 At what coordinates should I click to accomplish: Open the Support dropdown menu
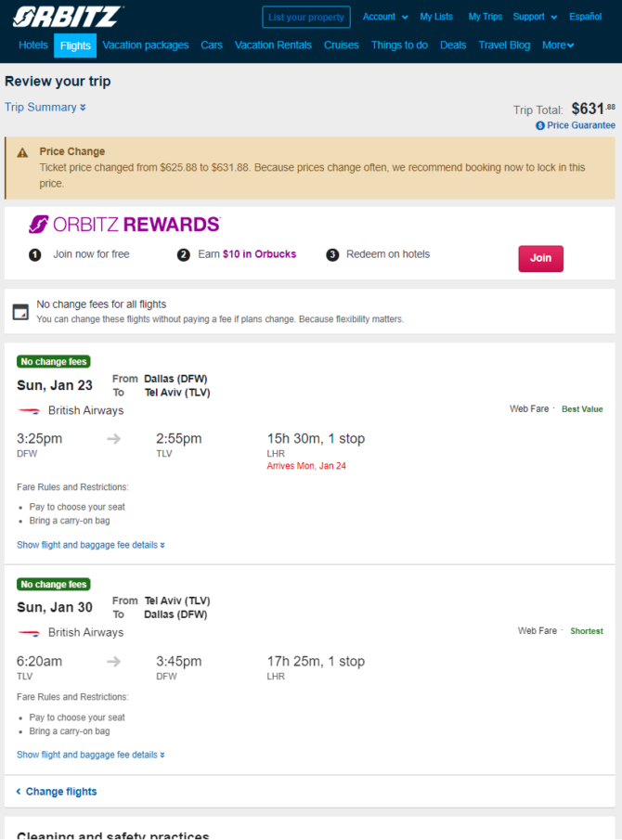pyautogui.click(x=535, y=17)
